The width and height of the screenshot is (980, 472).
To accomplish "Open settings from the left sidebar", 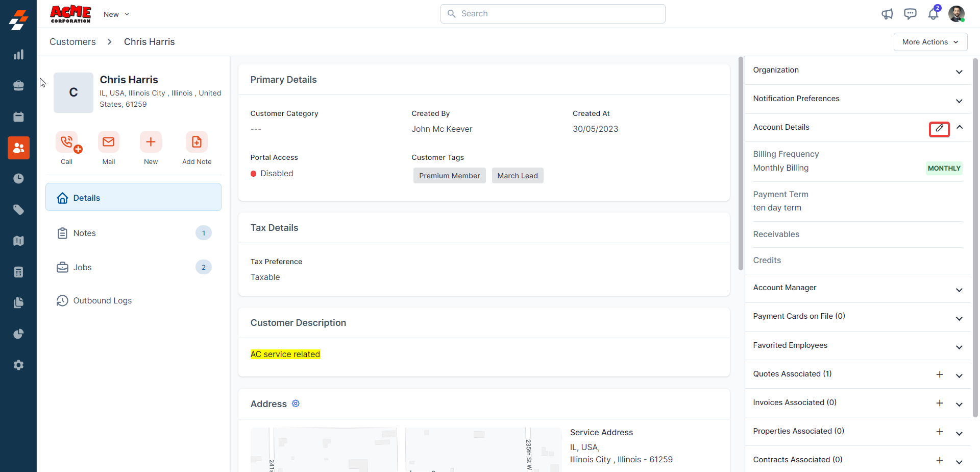I will [18, 365].
